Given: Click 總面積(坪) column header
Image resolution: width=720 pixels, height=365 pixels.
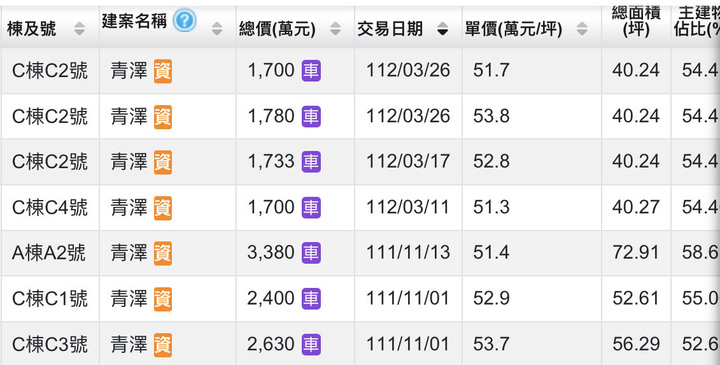Looking at the screenshot, I should 636,23.
